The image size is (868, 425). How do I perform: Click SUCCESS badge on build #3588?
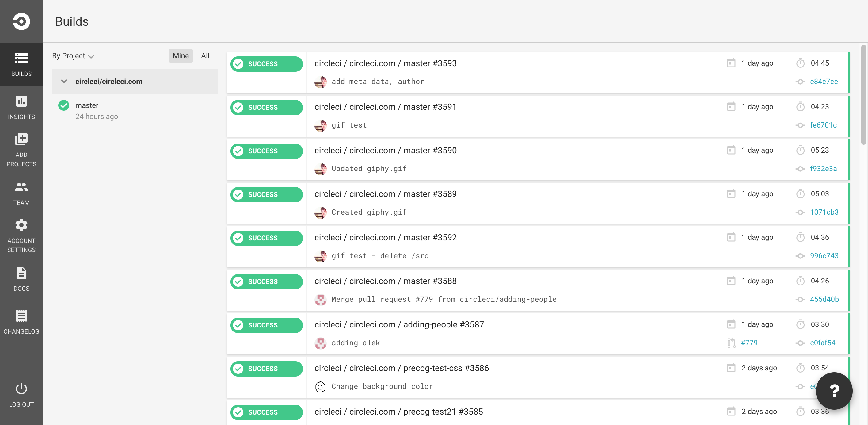click(266, 281)
